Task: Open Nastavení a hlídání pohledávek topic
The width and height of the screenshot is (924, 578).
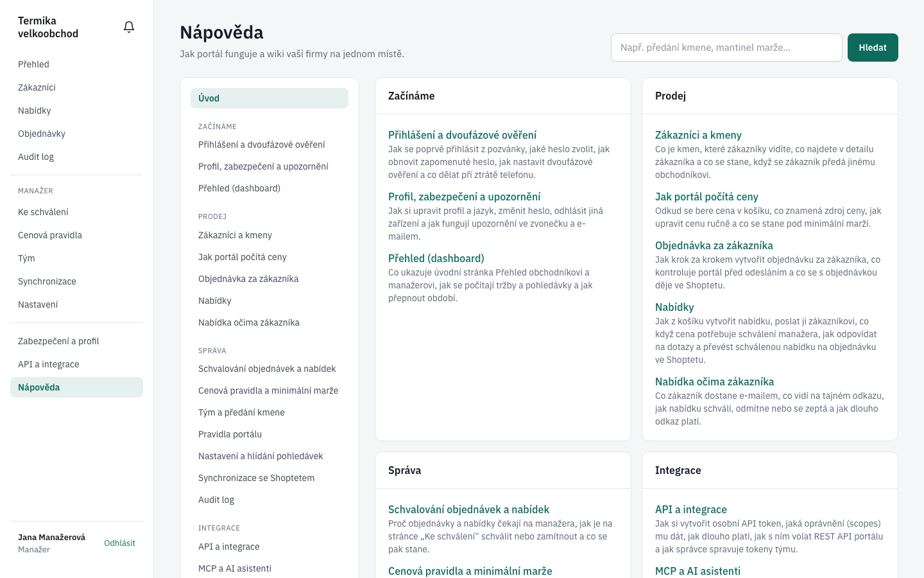Action: pyautogui.click(x=269, y=456)
